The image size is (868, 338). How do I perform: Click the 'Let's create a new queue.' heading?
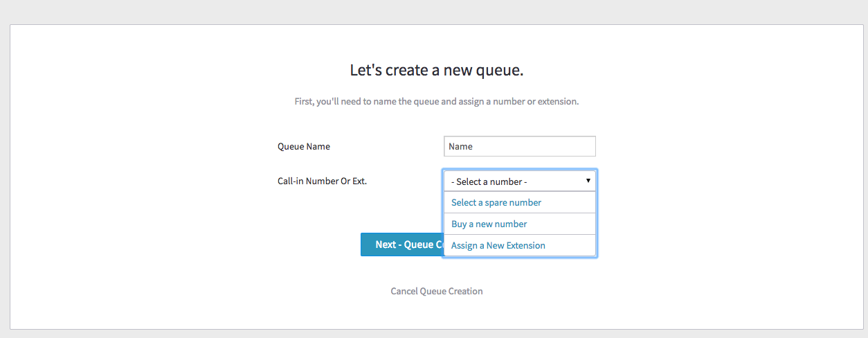(437, 70)
